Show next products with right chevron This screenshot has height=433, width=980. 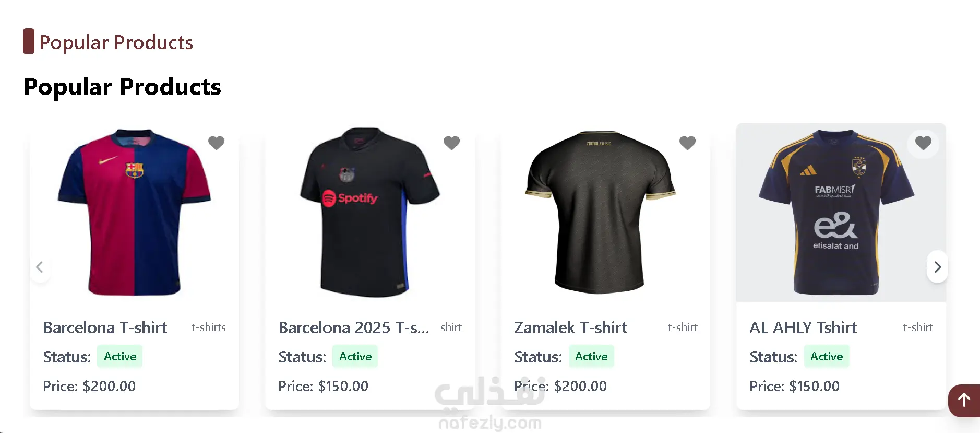[x=937, y=267]
